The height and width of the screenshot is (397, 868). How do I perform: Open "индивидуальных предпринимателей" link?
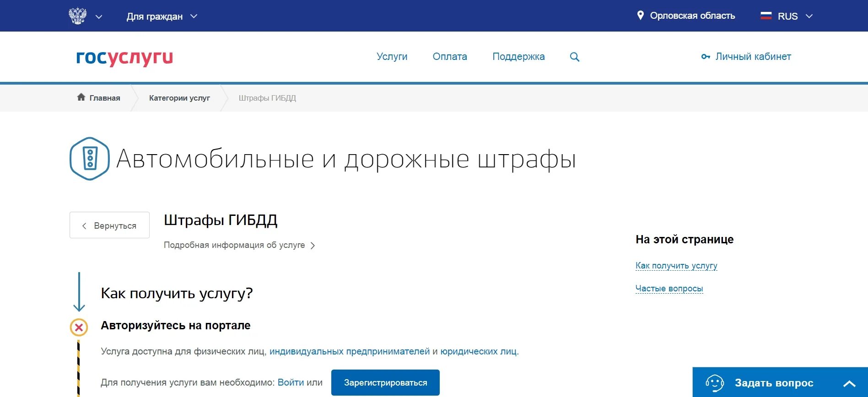pyautogui.click(x=350, y=351)
